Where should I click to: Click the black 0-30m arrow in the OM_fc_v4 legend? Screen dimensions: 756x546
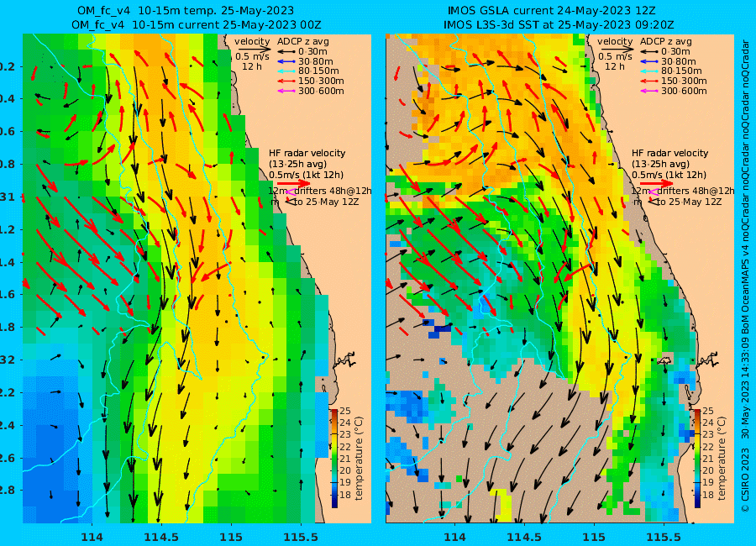tap(286, 51)
